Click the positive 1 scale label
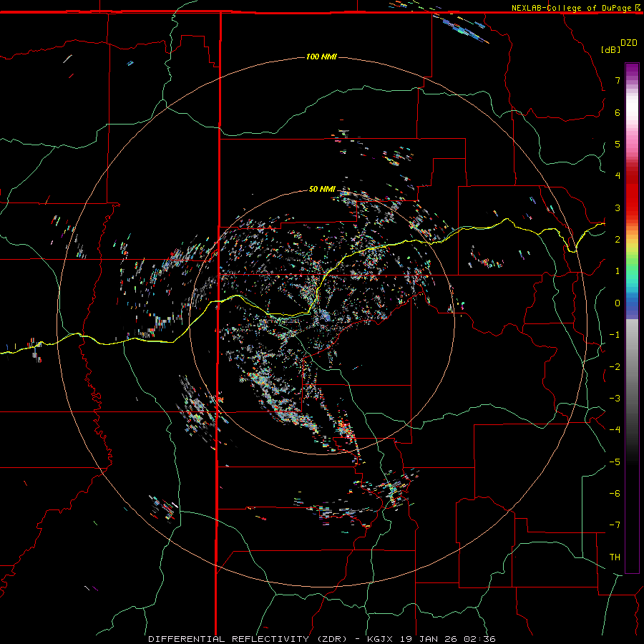Screen dimensions: 644x644 click(618, 271)
